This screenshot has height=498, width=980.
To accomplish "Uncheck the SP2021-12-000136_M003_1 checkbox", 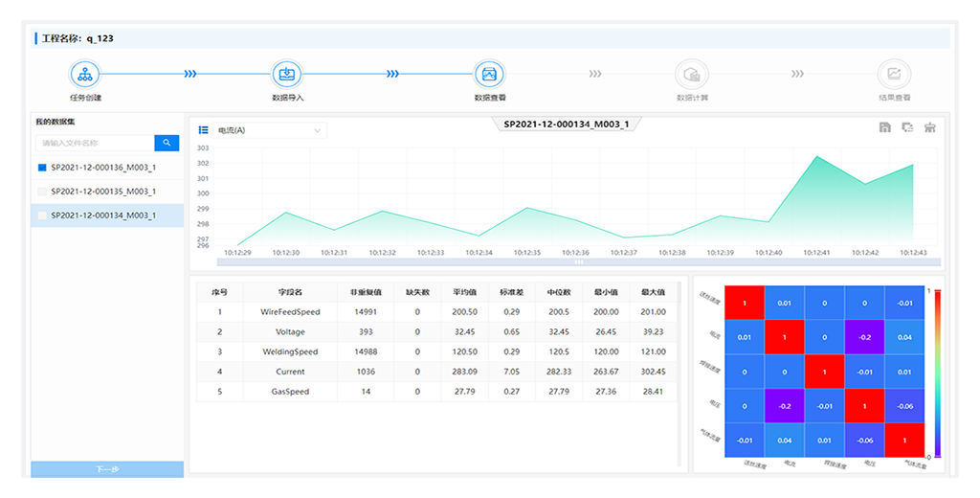I will tap(42, 168).
